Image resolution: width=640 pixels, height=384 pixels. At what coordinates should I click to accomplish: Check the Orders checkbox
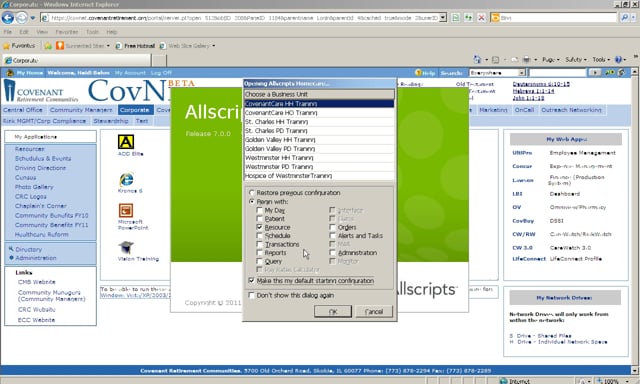point(333,227)
